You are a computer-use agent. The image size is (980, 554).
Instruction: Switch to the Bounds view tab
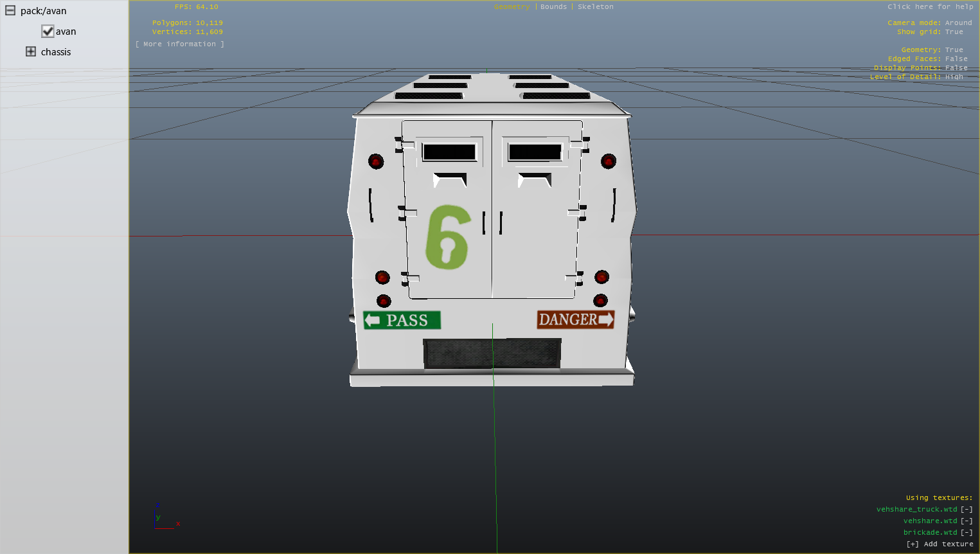pyautogui.click(x=553, y=7)
